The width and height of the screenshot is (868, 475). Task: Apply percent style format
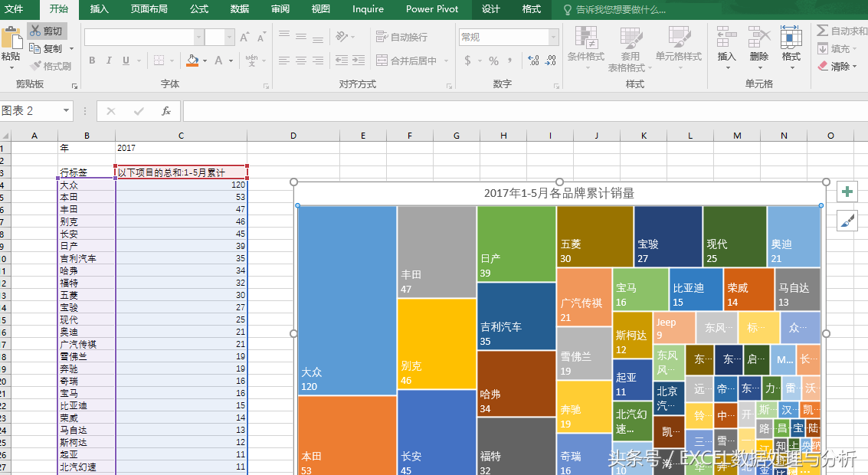click(x=494, y=61)
